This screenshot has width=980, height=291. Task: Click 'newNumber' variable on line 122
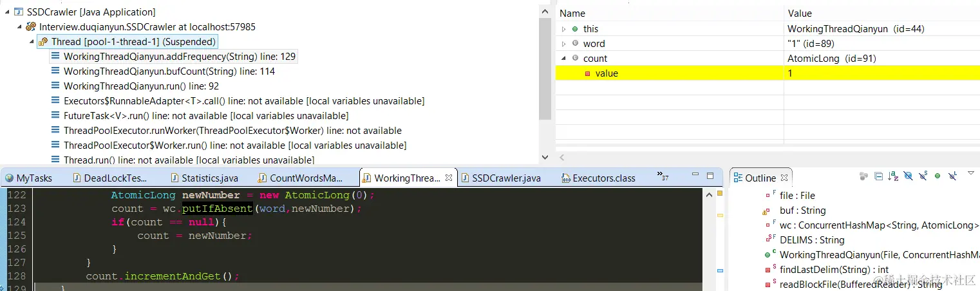[x=211, y=194]
